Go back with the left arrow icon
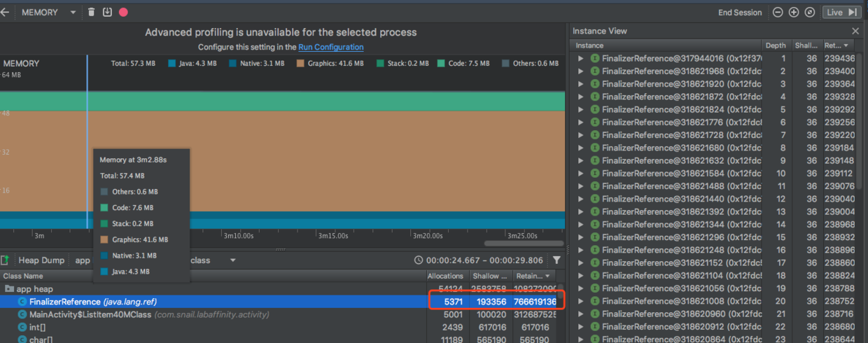Screen dimensions: 868x343 pyautogui.click(x=5, y=12)
